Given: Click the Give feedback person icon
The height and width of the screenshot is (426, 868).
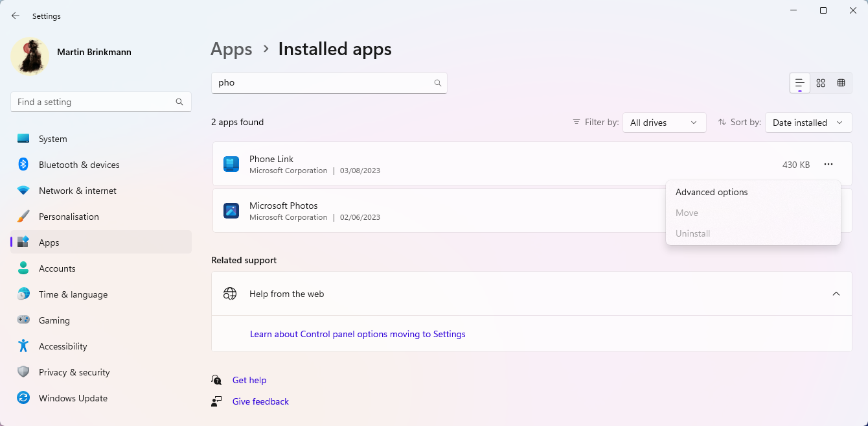Looking at the screenshot, I should point(216,401).
